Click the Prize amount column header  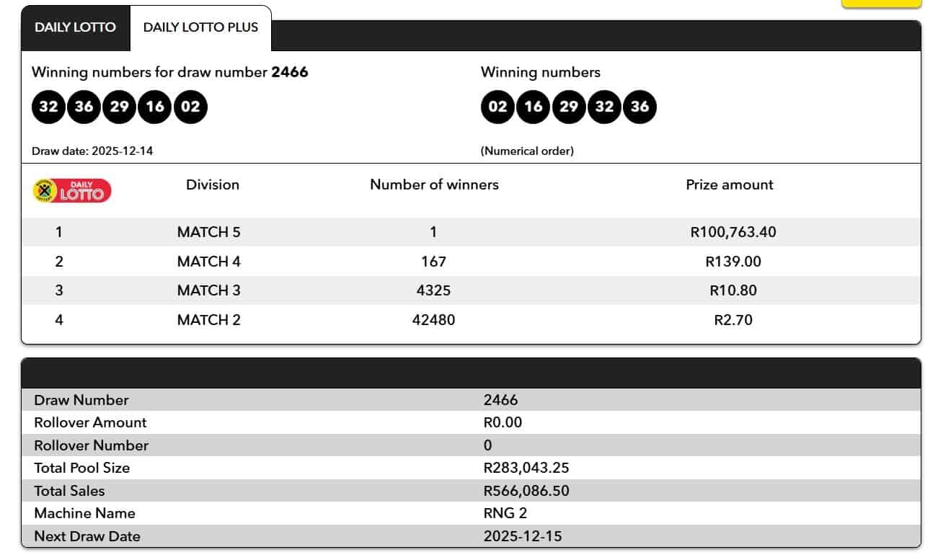pos(729,185)
